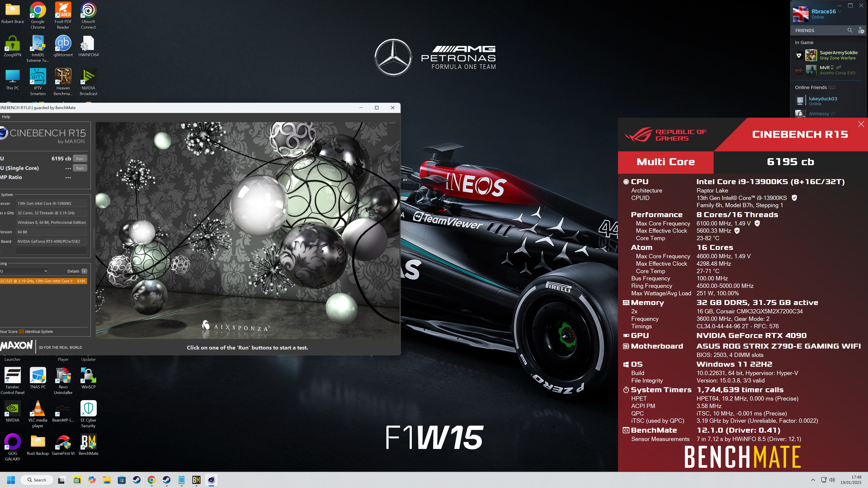Open Notepad from the taskbar
The width and height of the screenshot is (868, 488).
pyautogui.click(x=181, y=480)
